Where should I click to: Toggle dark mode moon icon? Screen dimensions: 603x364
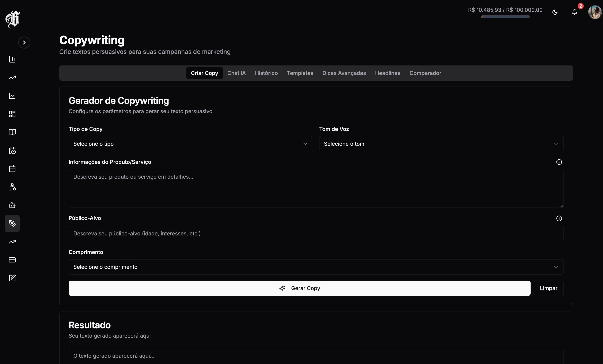coord(555,12)
